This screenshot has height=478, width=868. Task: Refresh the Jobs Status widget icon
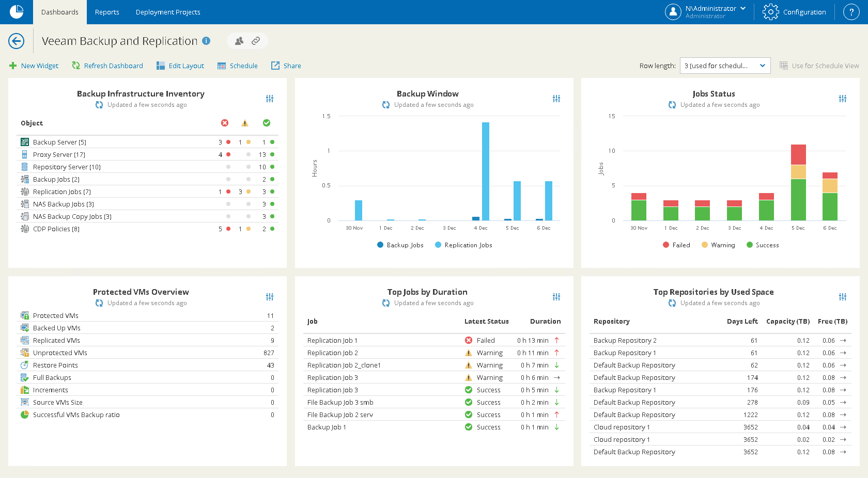pos(672,105)
